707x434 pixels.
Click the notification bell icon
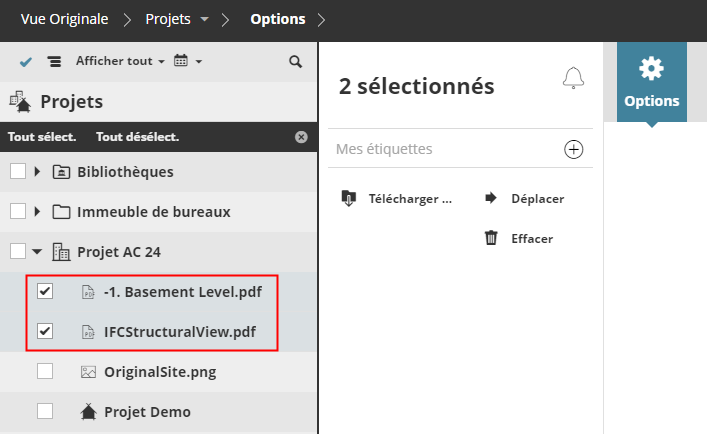(573, 78)
